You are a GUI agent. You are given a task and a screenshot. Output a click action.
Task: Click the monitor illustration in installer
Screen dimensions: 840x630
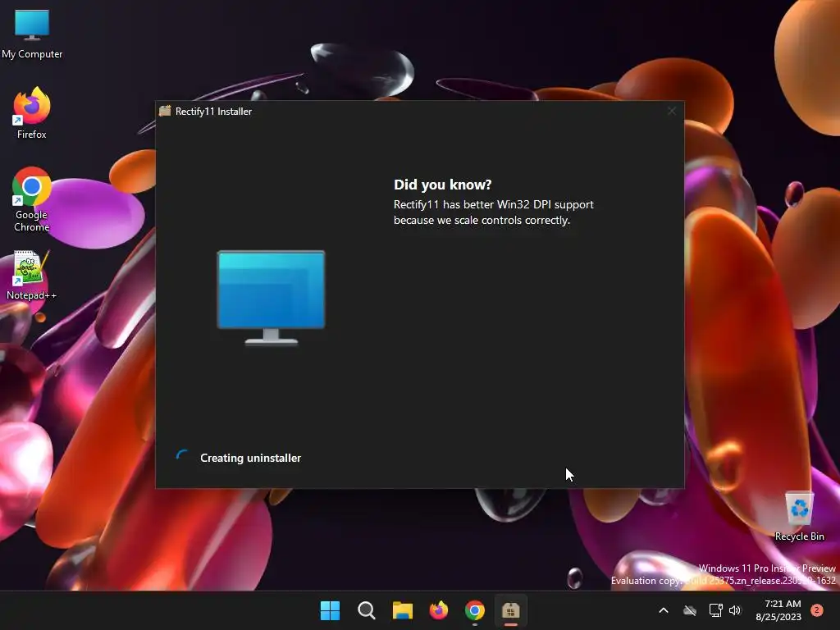(271, 298)
